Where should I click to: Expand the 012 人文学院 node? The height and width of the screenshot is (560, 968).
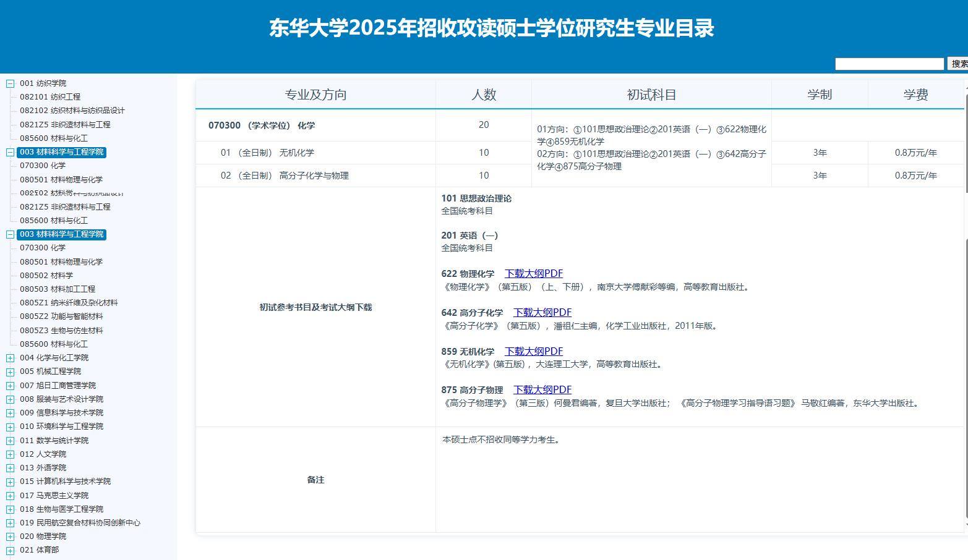point(10,454)
